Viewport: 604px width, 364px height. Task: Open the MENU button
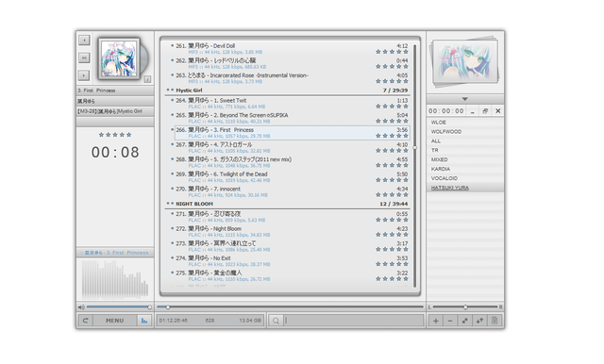(115, 320)
